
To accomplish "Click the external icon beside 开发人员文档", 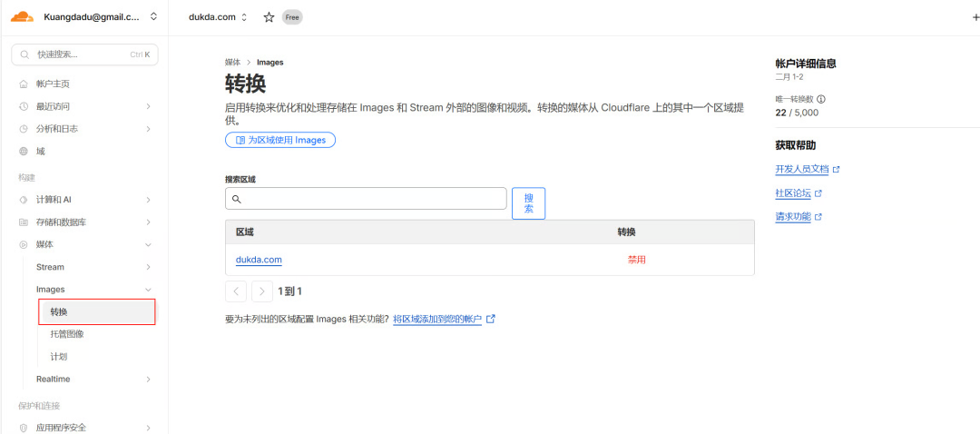I will 837,170.
